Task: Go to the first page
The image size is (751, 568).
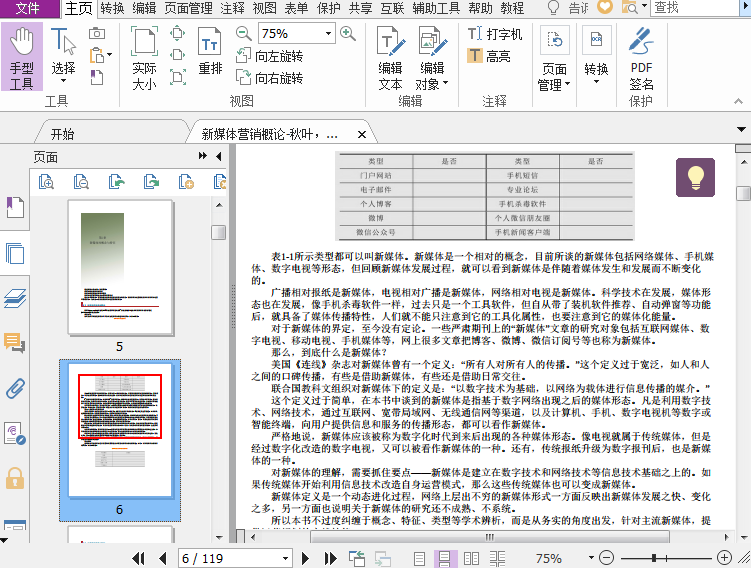Action: coord(138,558)
